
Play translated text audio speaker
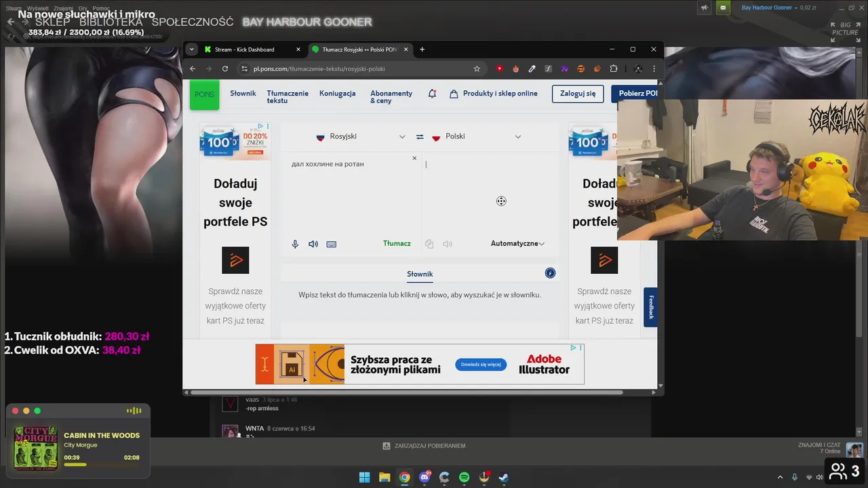448,244
